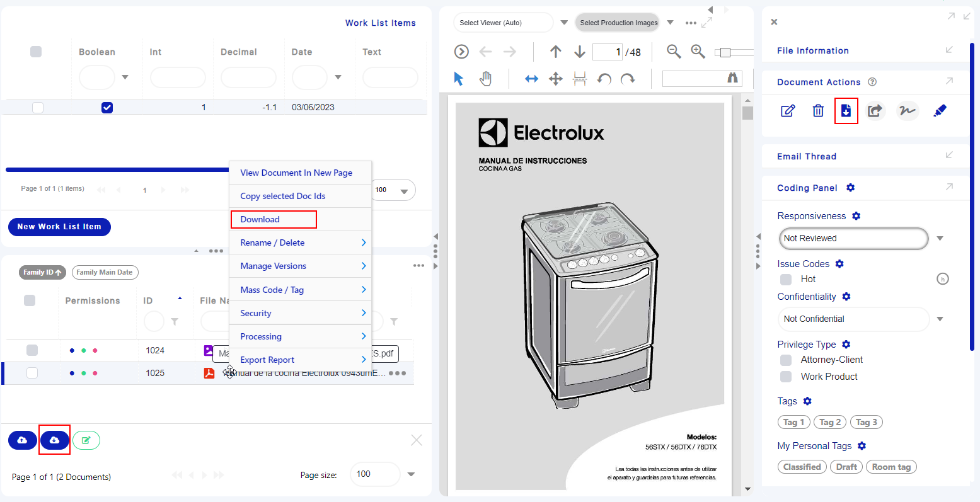Click the download icon in Document Actions

[x=846, y=111]
